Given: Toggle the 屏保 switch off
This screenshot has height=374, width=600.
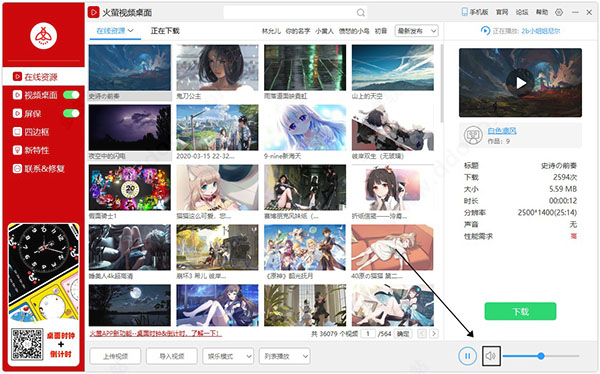Looking at the screenshot, I should 71,113.
